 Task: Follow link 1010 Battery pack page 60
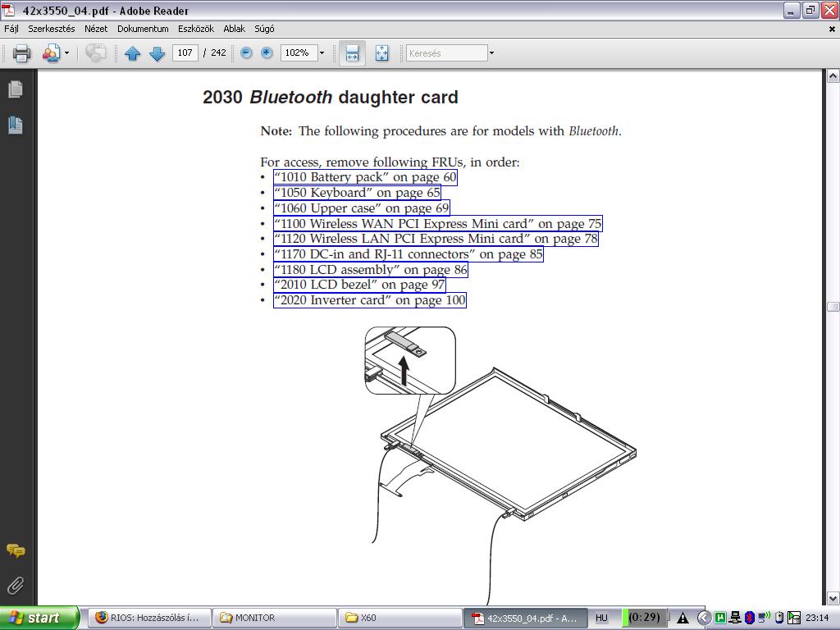pos(365,177)
